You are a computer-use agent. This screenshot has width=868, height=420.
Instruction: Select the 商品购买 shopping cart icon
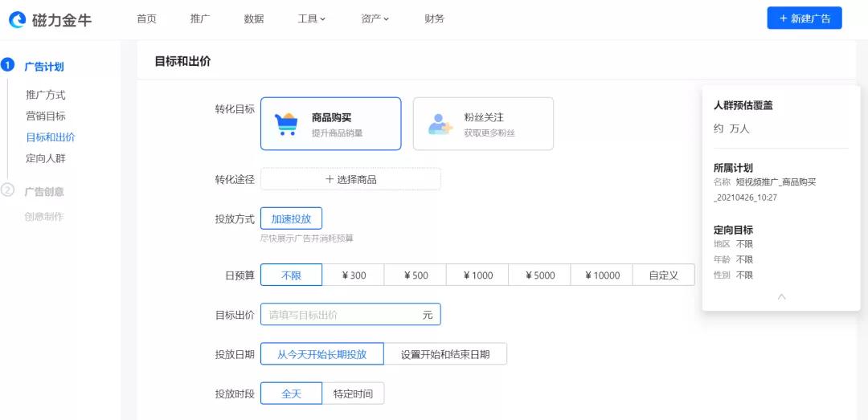coord(286,124)
